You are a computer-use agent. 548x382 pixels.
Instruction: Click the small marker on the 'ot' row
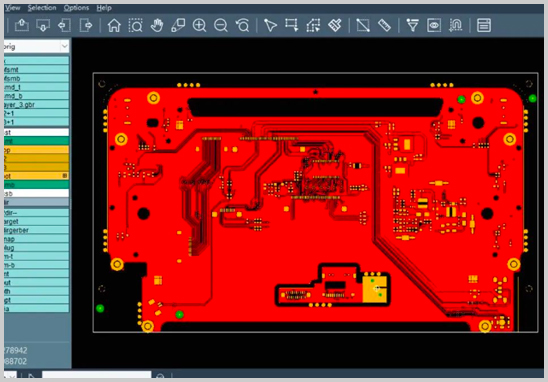click(65, 176)
